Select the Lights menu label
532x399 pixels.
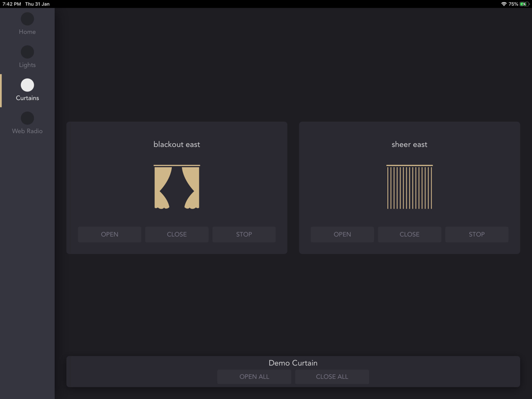point(27,65)
